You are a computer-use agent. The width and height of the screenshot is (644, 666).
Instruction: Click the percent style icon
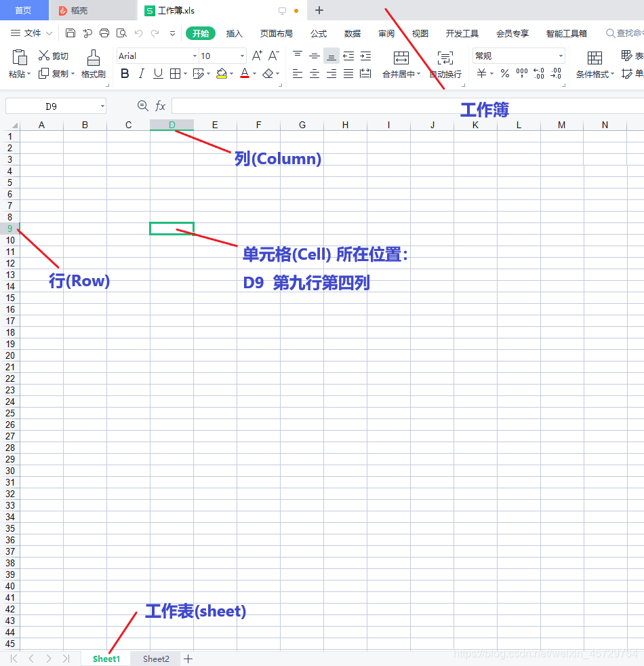tap(505, 73)
